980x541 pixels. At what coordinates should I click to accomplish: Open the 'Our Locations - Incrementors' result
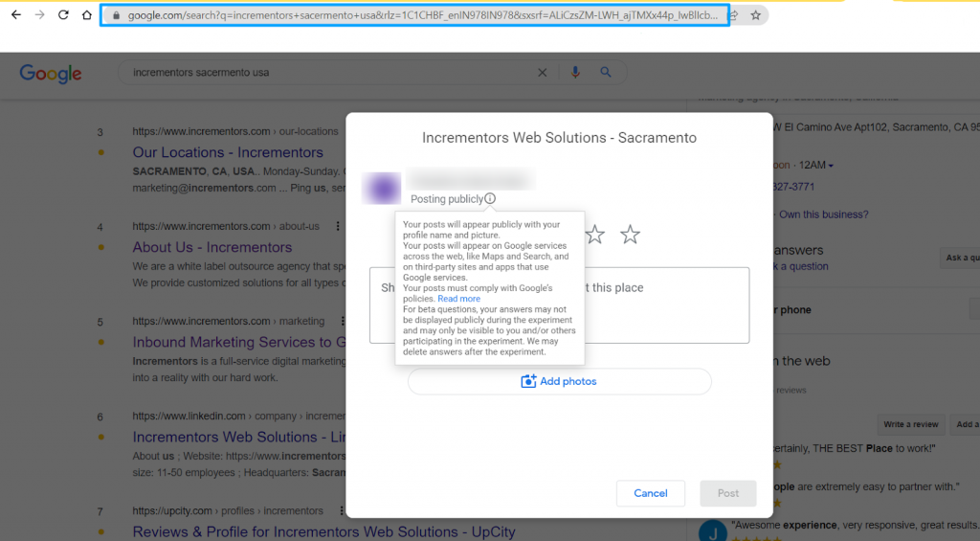click(228, 152)
